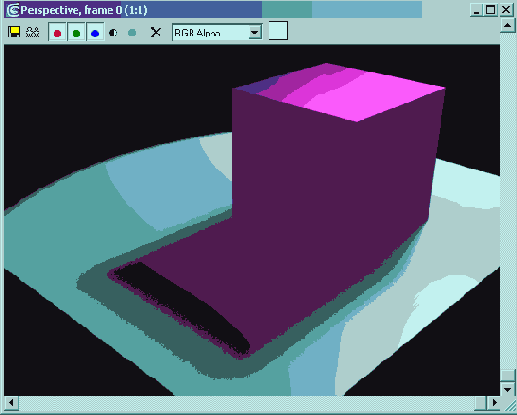The image size is (517, 415).
Task: Click the horizontal scrollbar left arrow
Action: (x=11, y=403)
